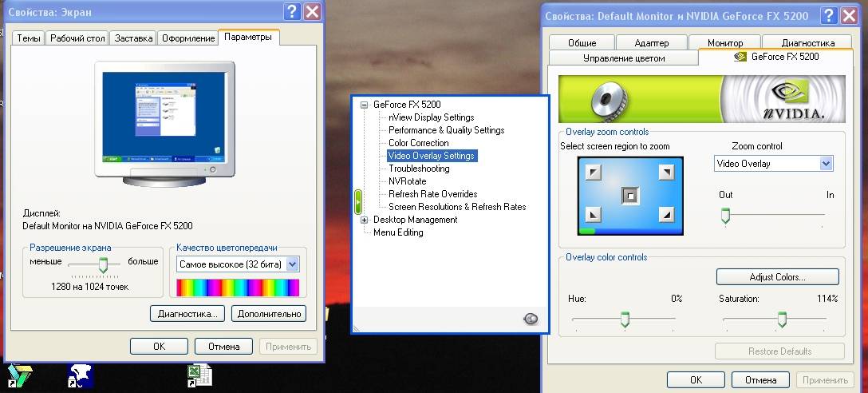Select the Color Correction entry
This screenshot has height=393, width=868.
tap(419, 142)
